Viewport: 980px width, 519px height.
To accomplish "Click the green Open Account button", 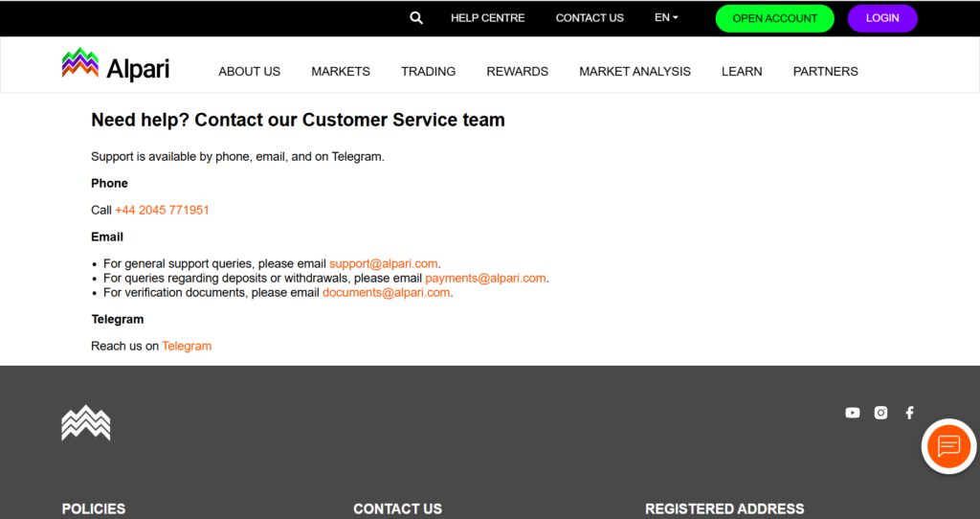I will tap(774, 18).
